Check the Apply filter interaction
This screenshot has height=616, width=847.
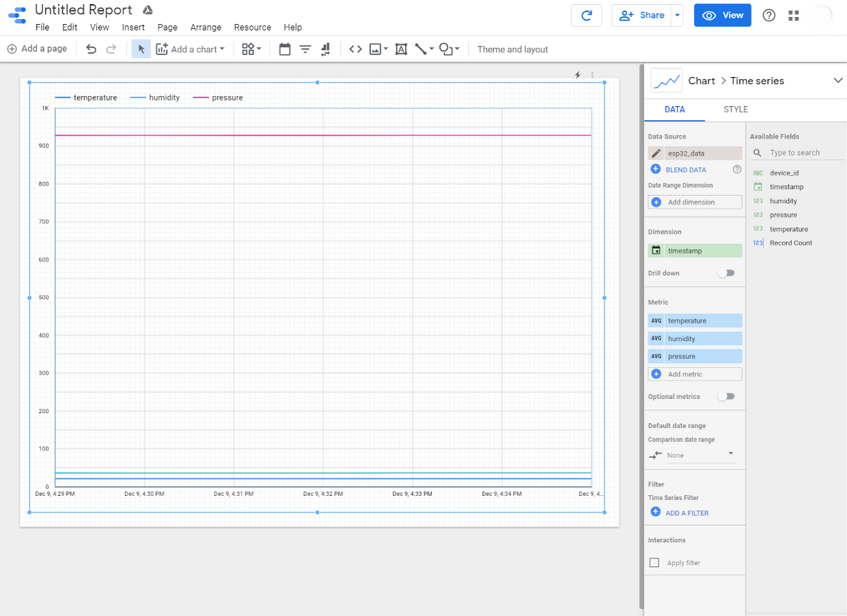654,562
